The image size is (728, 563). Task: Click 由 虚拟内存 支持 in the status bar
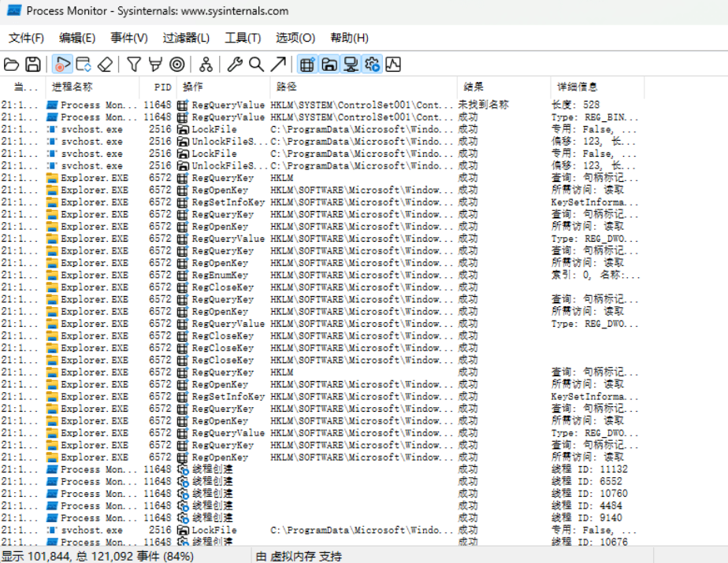pos(299,556)
